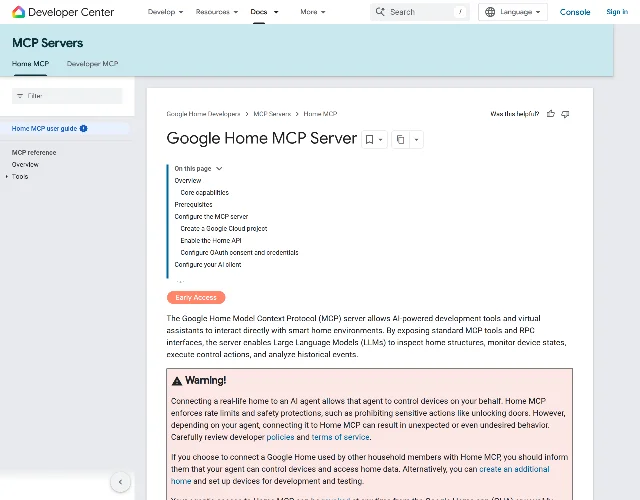Image resolution: width=640 pixels, height=500 pixels.
Task: Focus the sidebar Filter field
Action: tap(67, 96)
